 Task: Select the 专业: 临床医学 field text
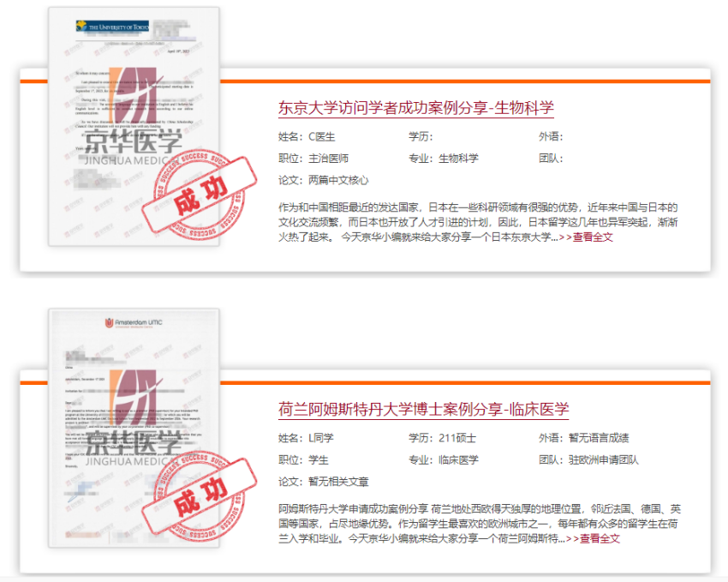(x=444, y=459)
